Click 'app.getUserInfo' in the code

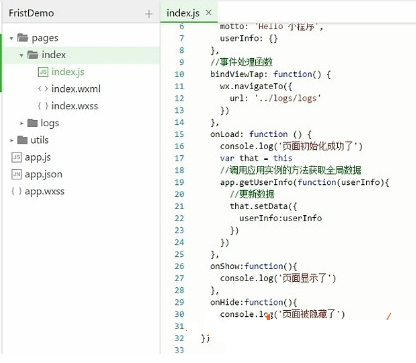point(256,182)
